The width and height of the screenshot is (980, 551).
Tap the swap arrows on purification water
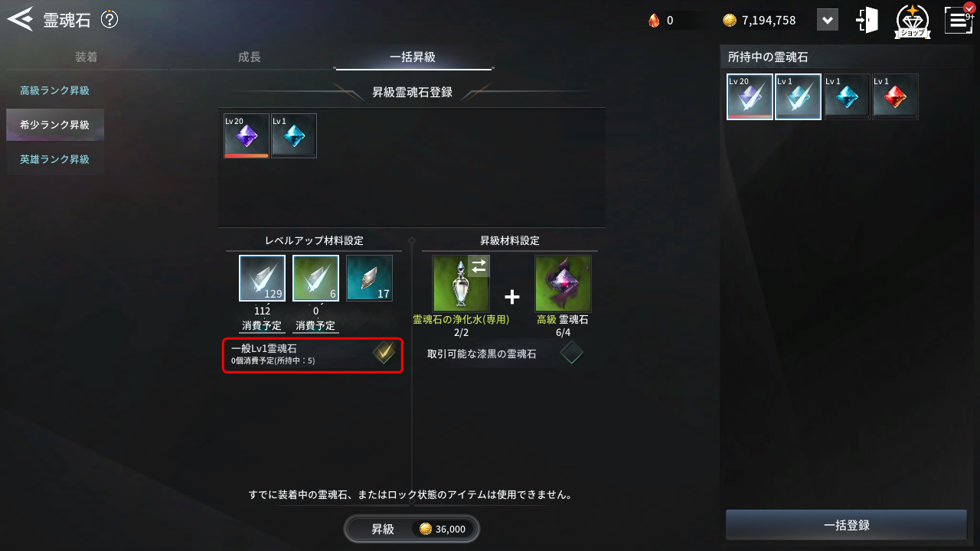(x=479, y=266)
